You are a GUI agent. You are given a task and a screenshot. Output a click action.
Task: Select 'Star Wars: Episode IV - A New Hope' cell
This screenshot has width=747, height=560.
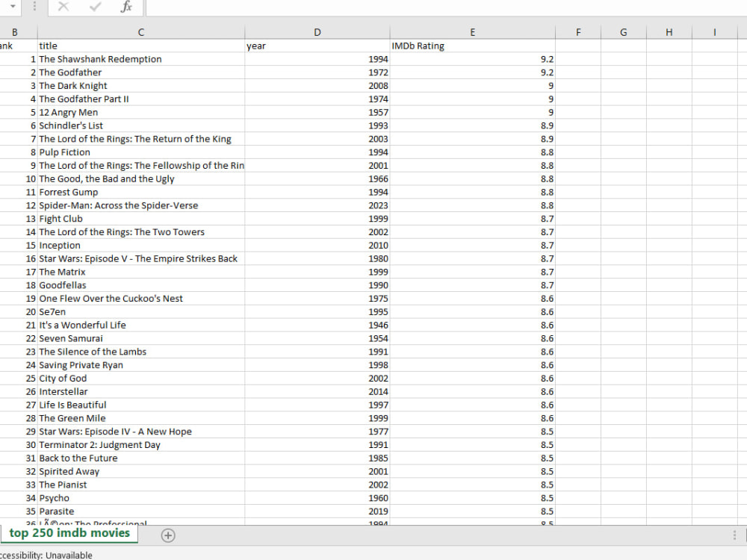141,432
